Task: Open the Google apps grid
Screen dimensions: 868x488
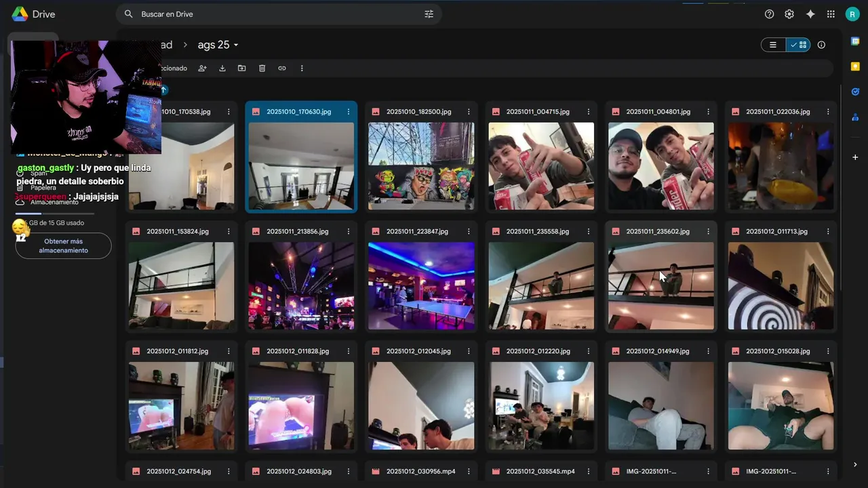Action: coord(831,14)
